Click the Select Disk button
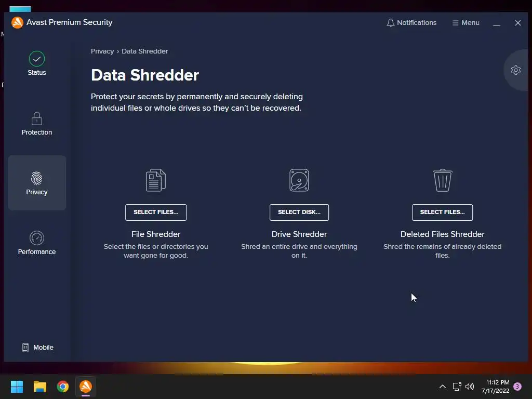Image resolution: width=532 pixels, height=399 pixels. [299, 212]
